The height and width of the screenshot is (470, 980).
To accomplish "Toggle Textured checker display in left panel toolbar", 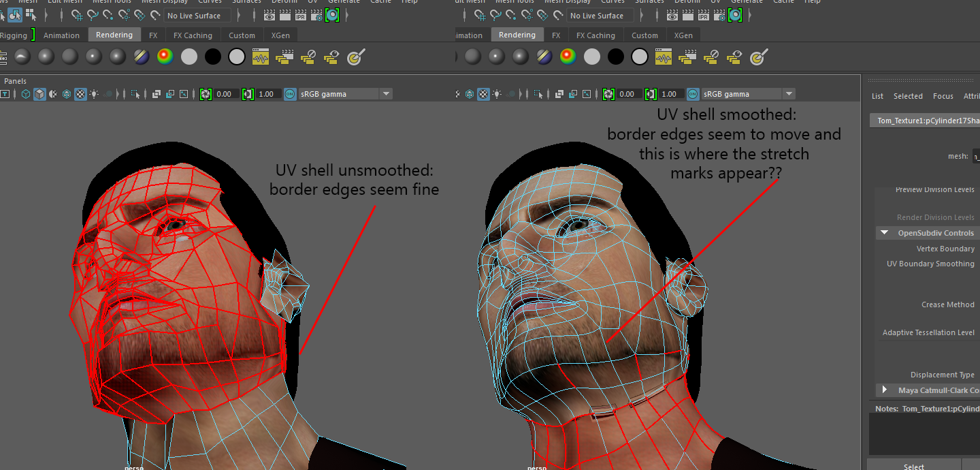I will [x=80, y=94].
